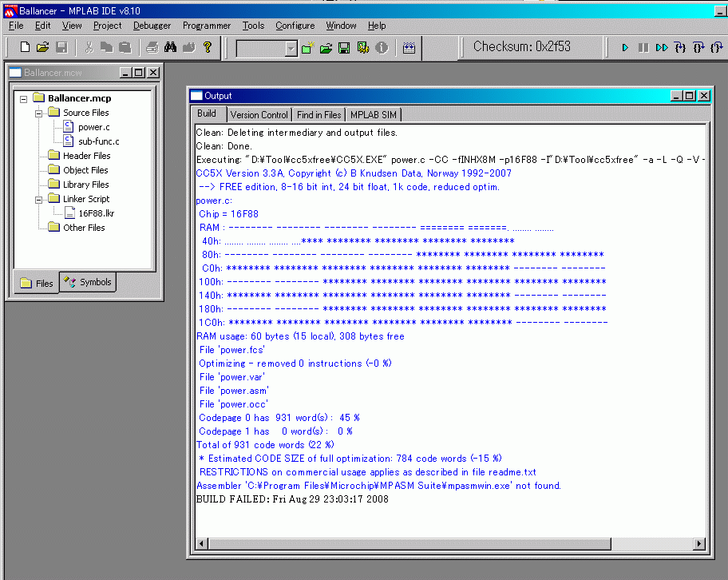This screenshot has height=580, width=728.
Task: Click the Find binoculars icon
Action: click(170, 47)
